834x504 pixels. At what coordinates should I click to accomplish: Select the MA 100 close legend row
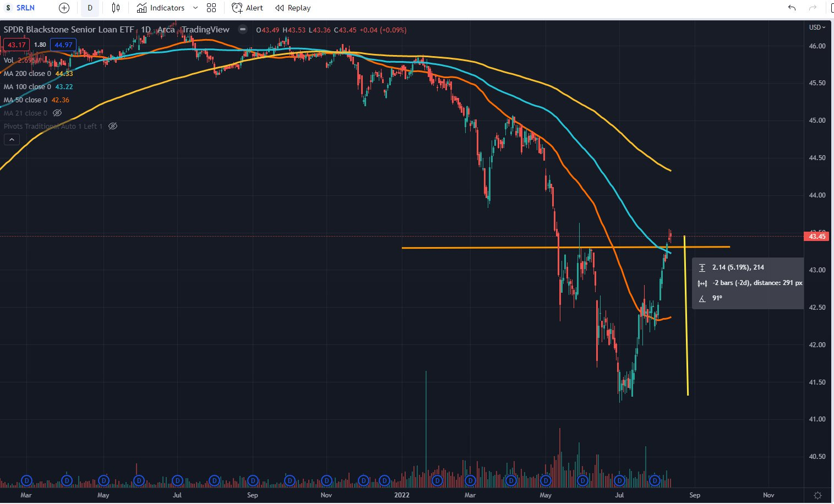[38, 86]
